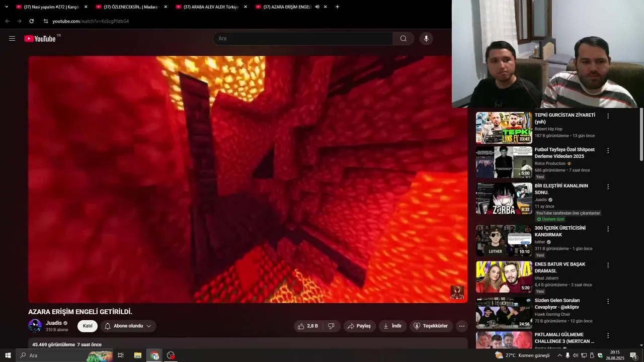This screenshot has width=644, height=362.
Task: Open a new browser tab
Action: coord(337,7)
